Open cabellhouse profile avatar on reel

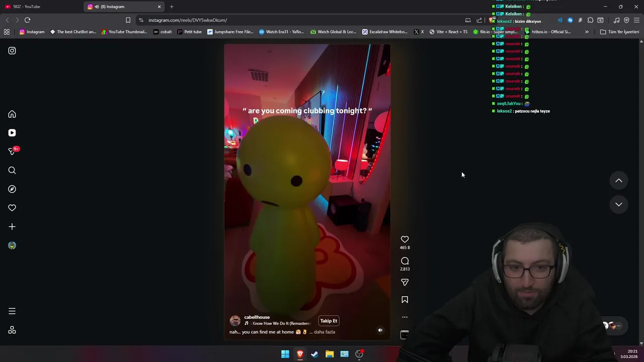tap(235, 321)
